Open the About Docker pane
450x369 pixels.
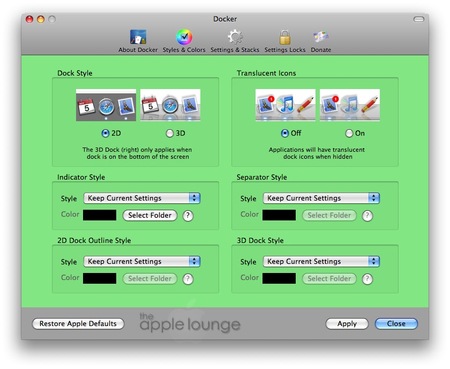138,41
